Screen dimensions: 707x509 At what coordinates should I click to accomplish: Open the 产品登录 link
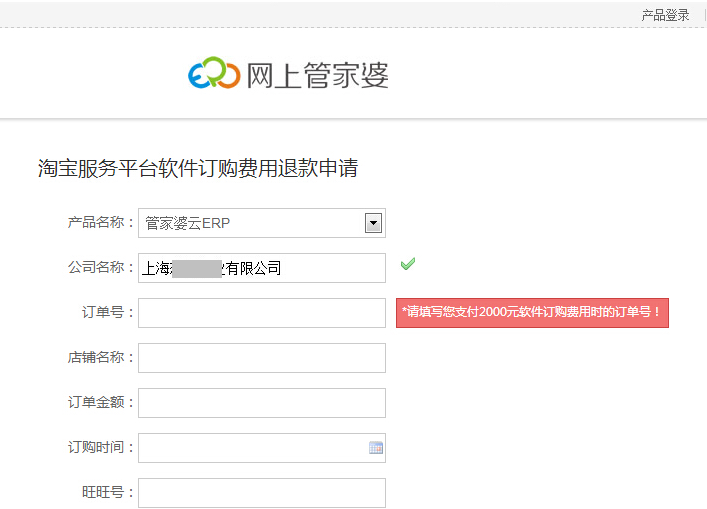[x=665, y=15]
